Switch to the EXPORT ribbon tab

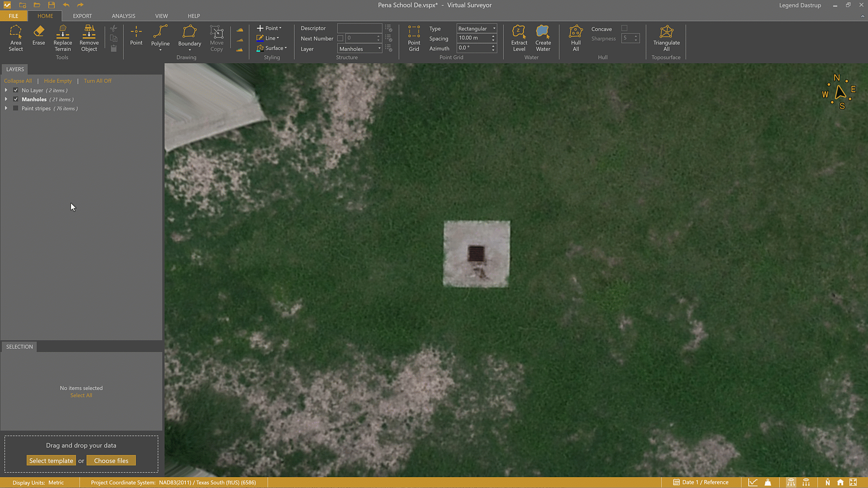click(82, 16)
